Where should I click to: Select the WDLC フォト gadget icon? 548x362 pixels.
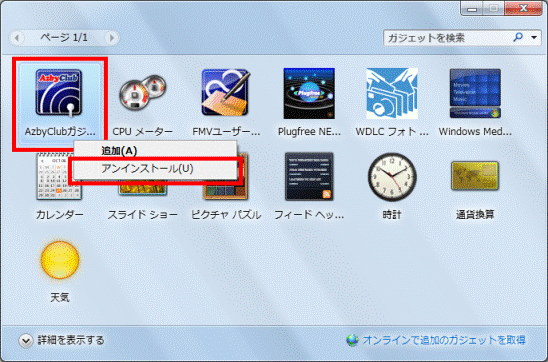tap(392, 93)
